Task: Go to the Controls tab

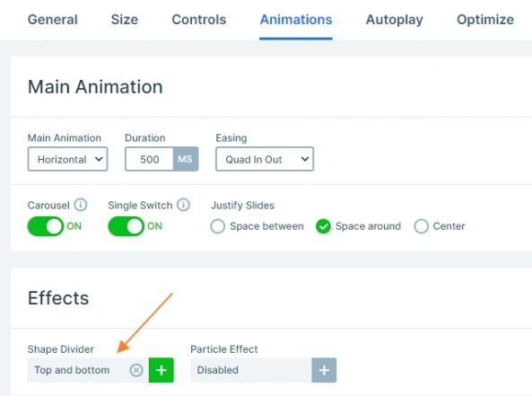Action: click(x=199, y=20)
